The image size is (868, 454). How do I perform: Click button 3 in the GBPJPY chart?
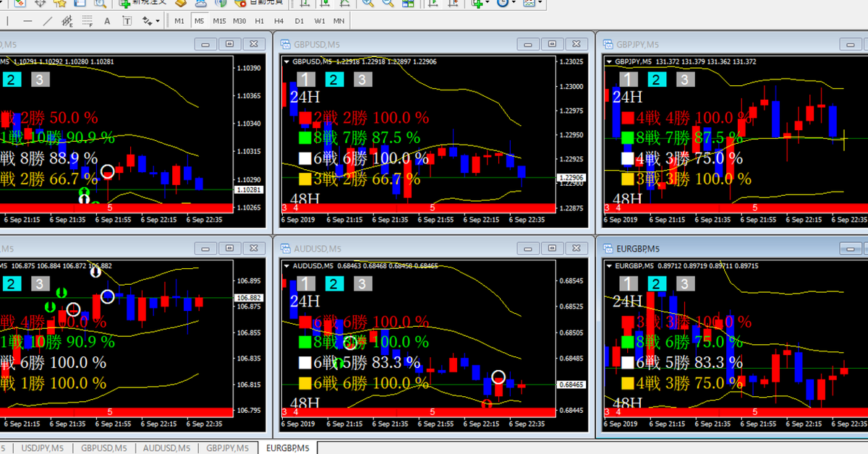(x=685, y=80)
